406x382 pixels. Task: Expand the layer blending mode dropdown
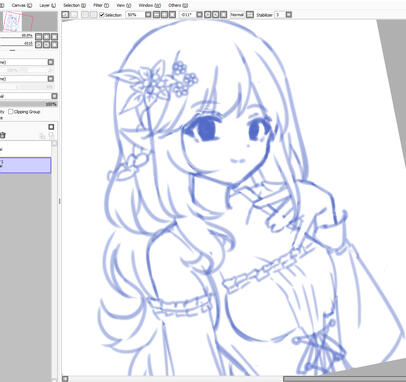point(54,96)
